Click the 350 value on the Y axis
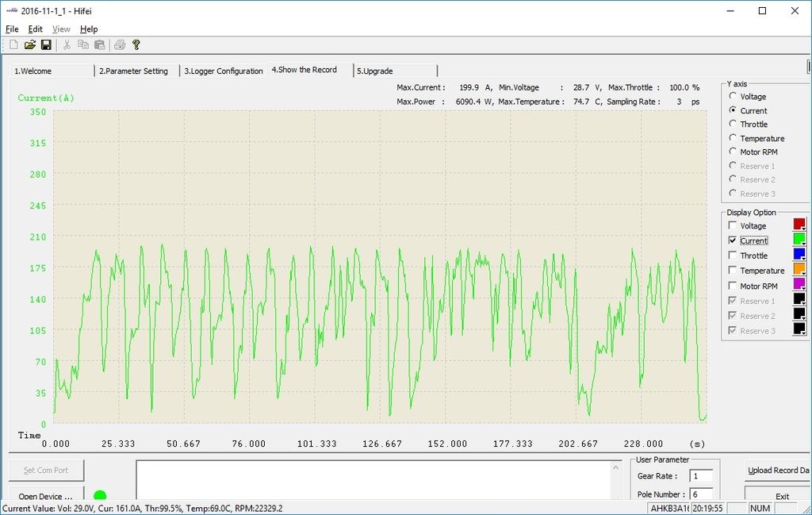The width and height of the screenshot is (812, 515). pos(38,111)
